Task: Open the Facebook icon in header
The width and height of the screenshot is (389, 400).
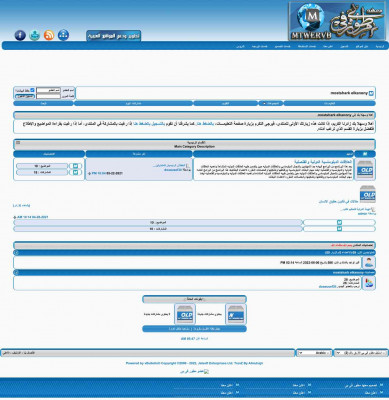Action: [20, 35]
